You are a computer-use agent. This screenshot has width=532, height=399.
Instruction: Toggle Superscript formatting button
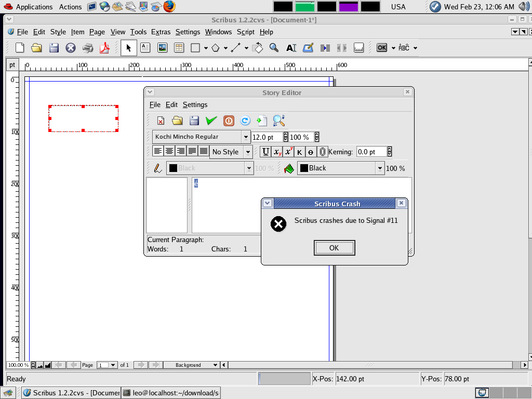[288, 152]
